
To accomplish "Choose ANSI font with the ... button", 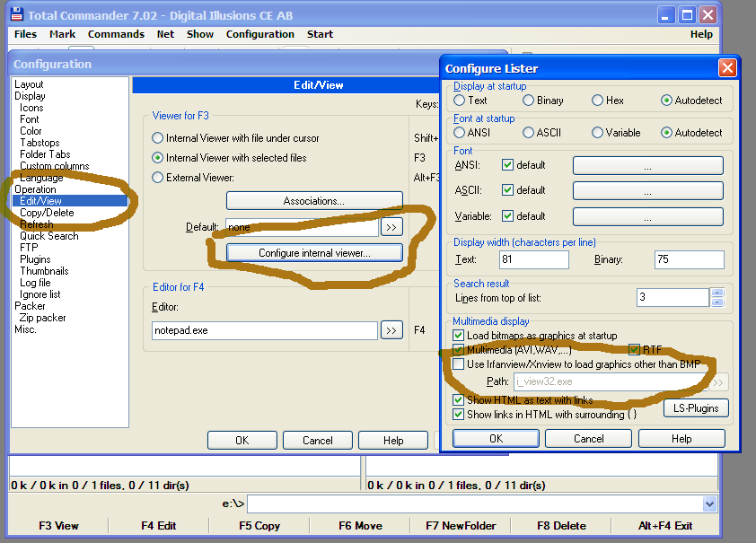I will (x=647, y=165).
